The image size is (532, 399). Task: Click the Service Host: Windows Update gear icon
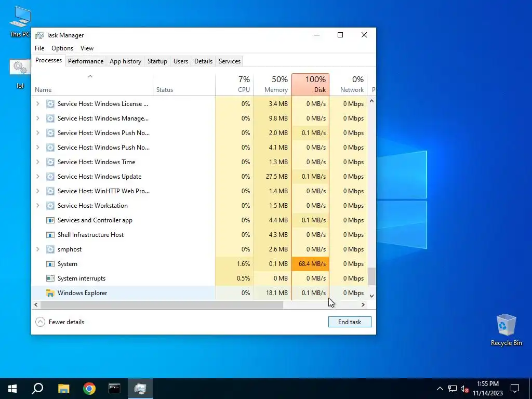[x=50, y=177]
